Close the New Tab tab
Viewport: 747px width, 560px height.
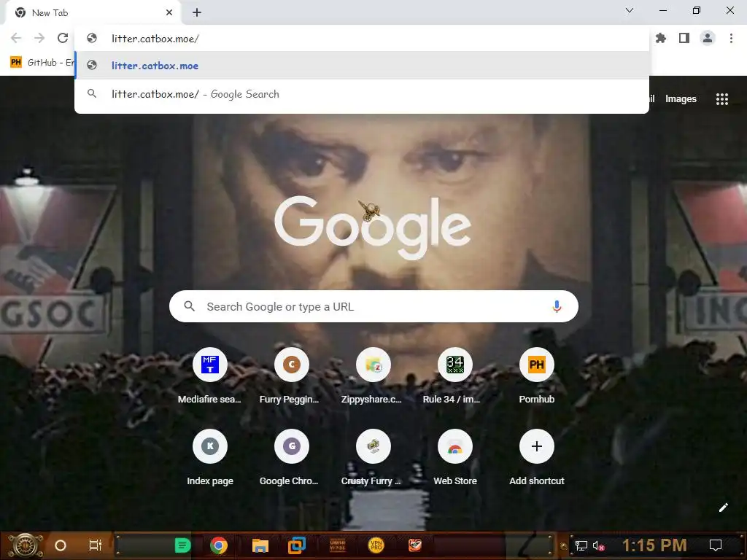pyautogui.click(x=169, y=13)
